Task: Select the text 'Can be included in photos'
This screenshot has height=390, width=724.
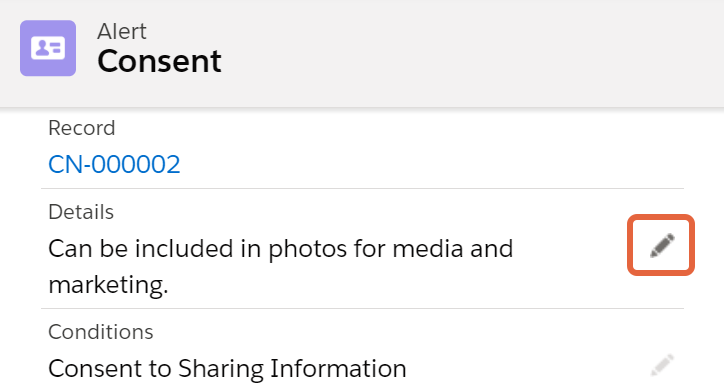Action: (x=198, y=248)
